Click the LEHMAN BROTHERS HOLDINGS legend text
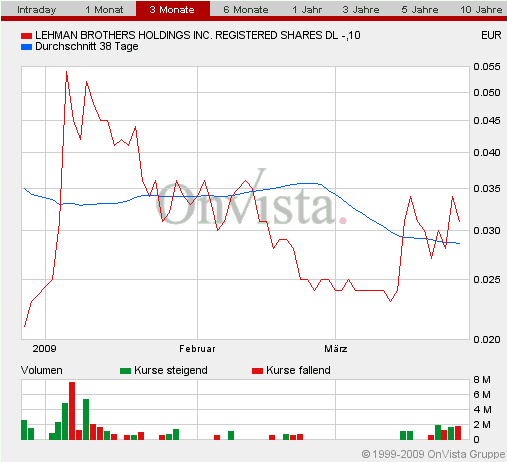This screenshot has height=462, width=507. (198, 35)
